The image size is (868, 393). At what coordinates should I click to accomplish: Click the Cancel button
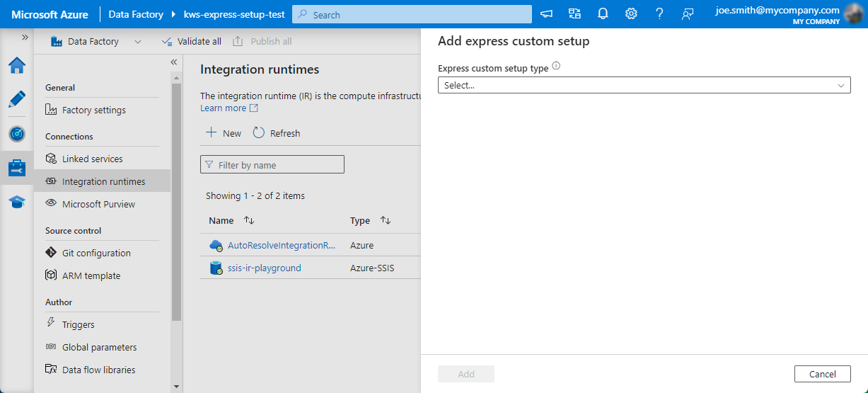coord(823,374)
